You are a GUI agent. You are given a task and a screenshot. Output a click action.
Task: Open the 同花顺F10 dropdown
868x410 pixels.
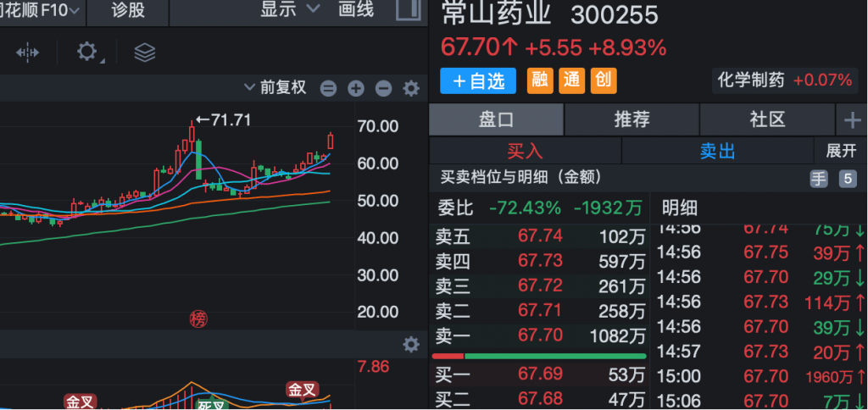coord(41,10)
